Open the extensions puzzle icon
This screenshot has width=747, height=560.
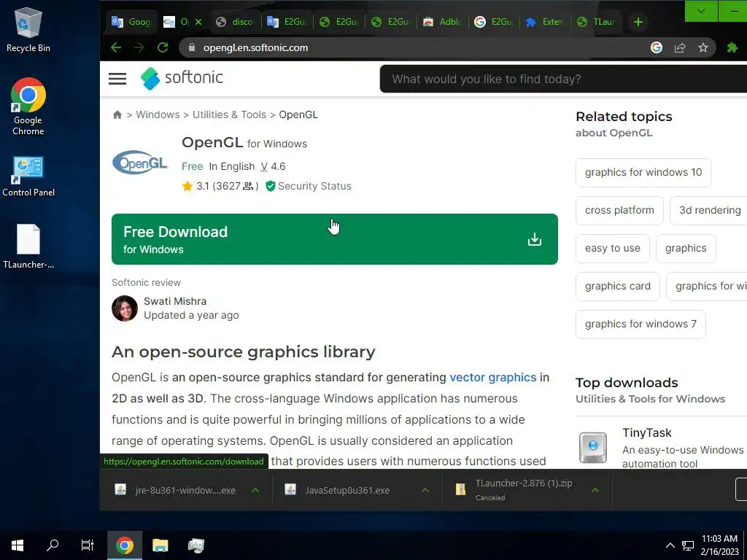pyautogui.click(x=732, y=47)
